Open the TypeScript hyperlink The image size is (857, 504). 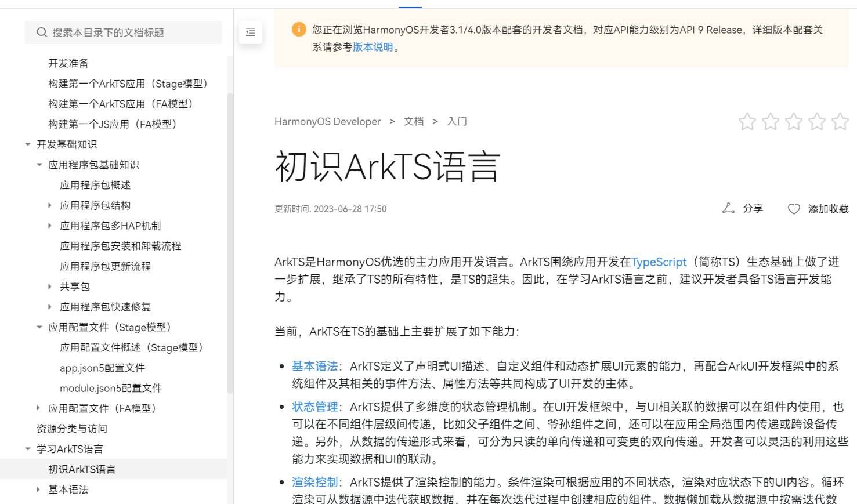(659, 262)
